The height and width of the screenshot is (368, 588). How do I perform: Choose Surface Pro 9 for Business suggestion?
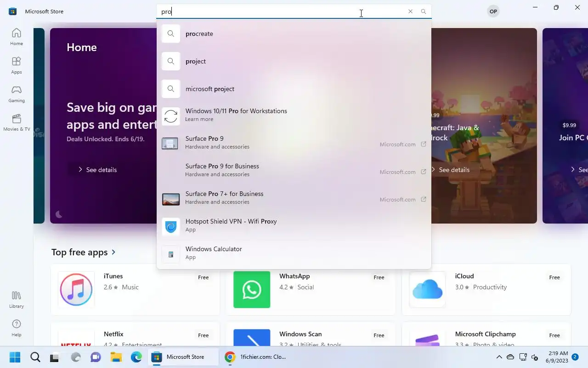pos(294,170)
